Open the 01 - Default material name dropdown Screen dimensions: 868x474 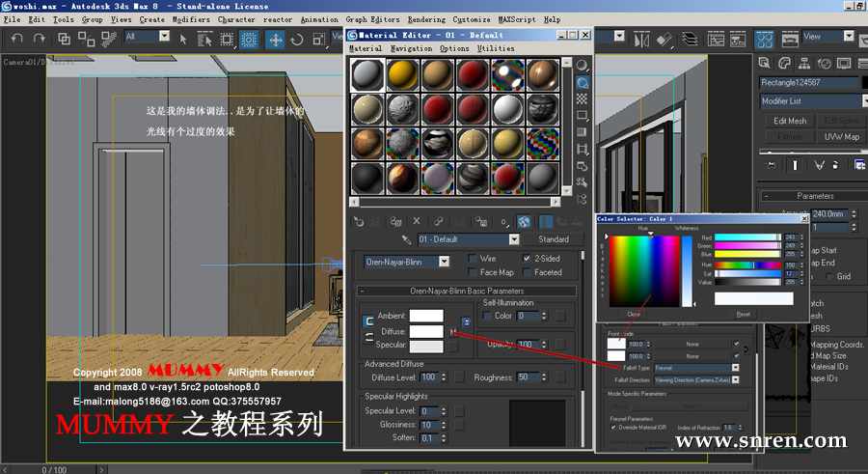pos(514,239)
